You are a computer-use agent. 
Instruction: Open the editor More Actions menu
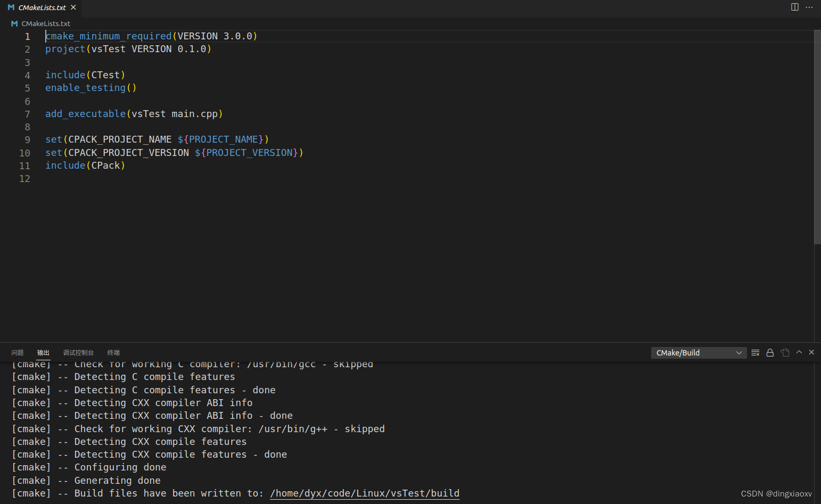pyautogui.click(x=809, y=7)
